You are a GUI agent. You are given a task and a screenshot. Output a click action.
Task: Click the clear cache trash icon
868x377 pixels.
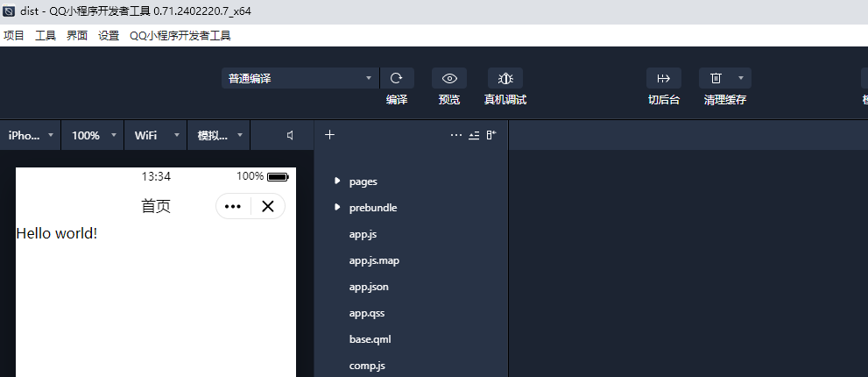coord(716,78)
